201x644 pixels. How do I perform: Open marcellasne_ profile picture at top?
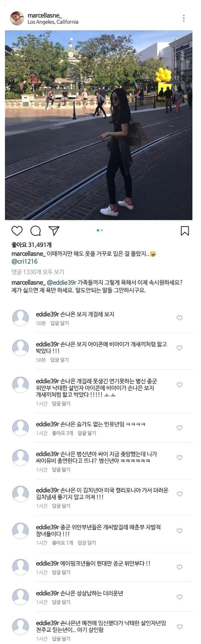[17, 18]
